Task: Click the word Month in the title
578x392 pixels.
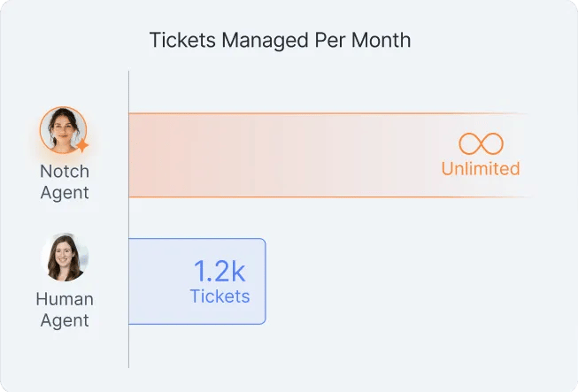Action: (381, 40)
